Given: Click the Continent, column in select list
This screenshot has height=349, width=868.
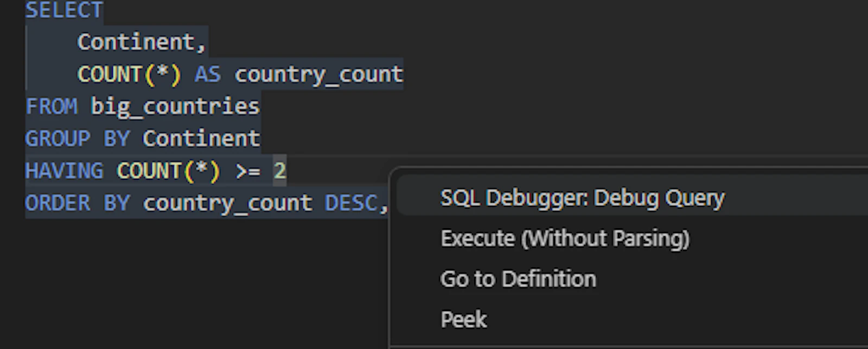Looking at the screenshot, I should 142,42.
